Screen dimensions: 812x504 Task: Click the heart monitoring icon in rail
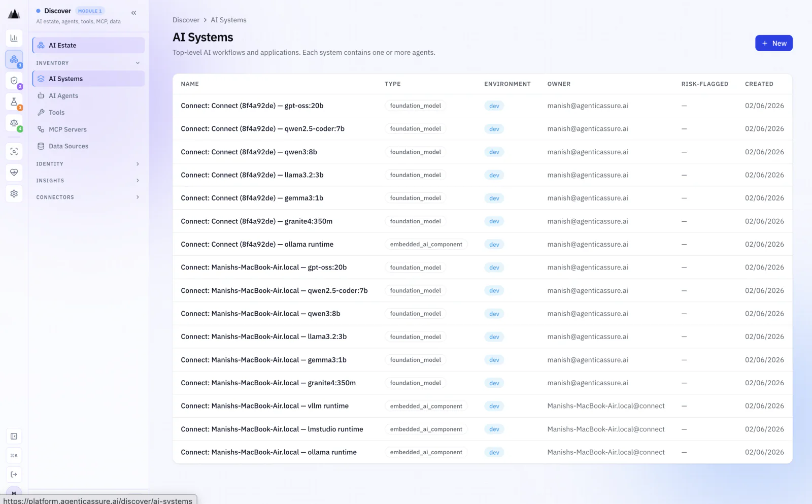14,173
